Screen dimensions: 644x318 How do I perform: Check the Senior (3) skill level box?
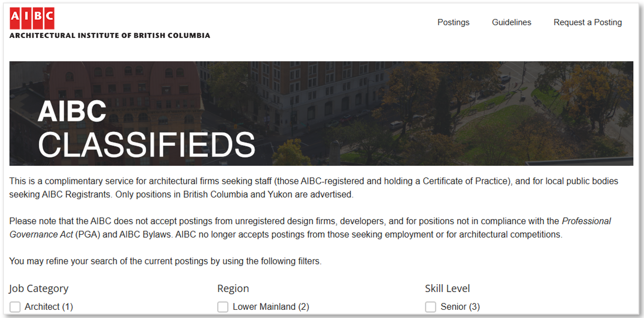430,307
